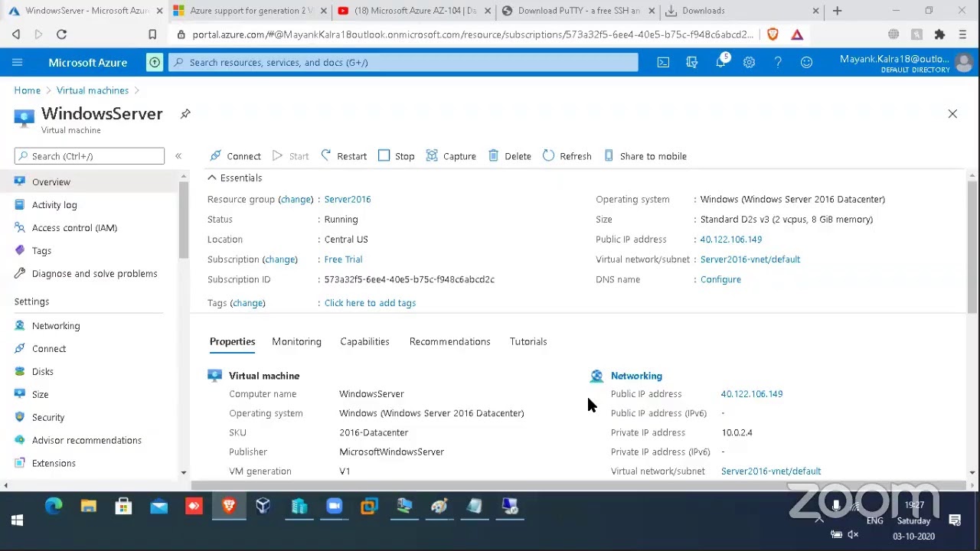This screenshot has width=980, height=551.
Task: Click Configure DNS name link
Action: [x=720, y=279]
